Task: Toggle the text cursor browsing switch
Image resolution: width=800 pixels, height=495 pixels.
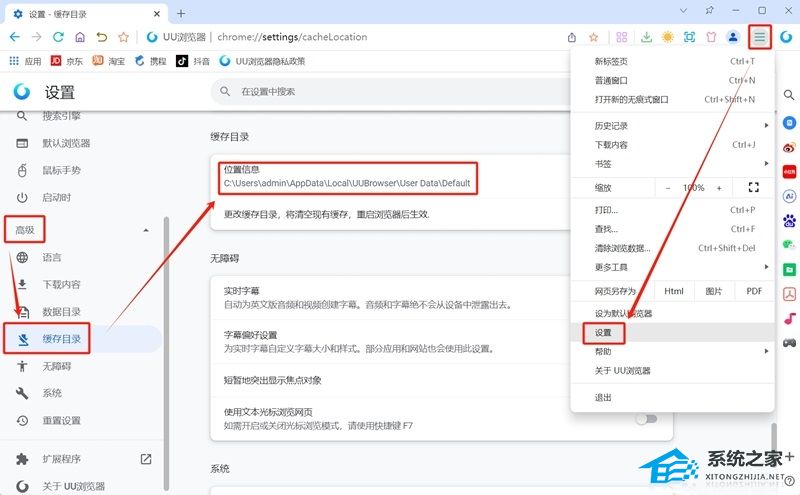Action: pyautogui.click(x=647, y=419)
